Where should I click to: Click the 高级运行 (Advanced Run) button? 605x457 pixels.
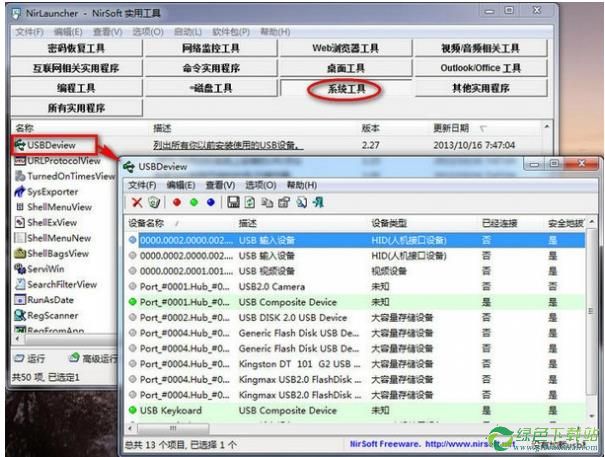tap(95, 358)
